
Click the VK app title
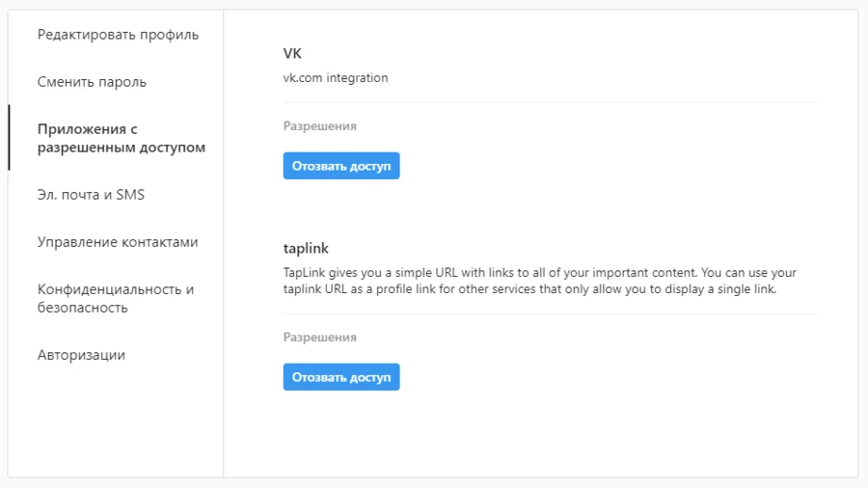coord(292,54)
